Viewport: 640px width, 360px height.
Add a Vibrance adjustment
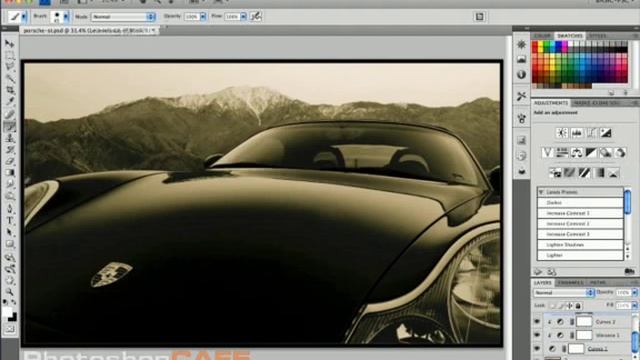[547, 153]
